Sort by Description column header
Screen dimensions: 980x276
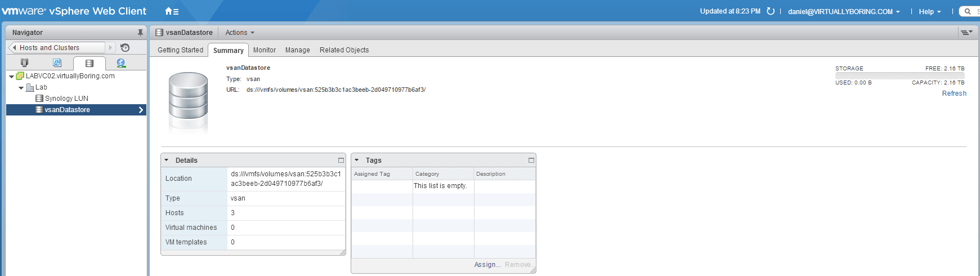pos(504,174)
